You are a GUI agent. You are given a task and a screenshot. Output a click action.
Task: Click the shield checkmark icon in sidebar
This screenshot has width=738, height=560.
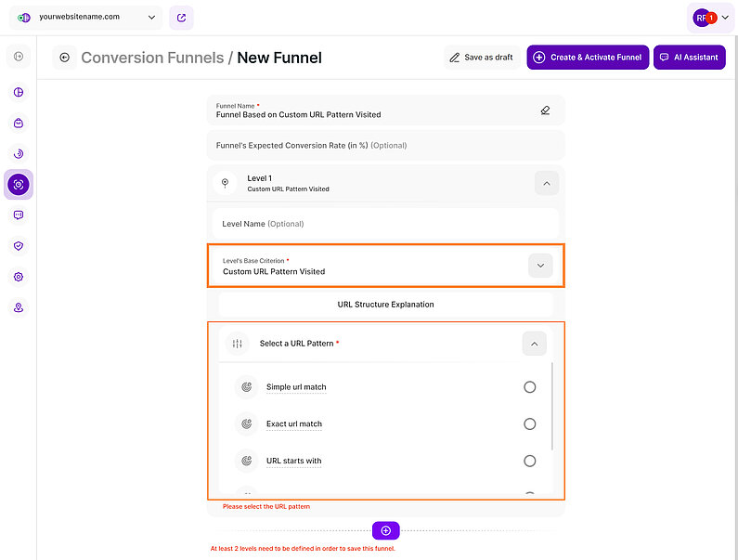19,246
